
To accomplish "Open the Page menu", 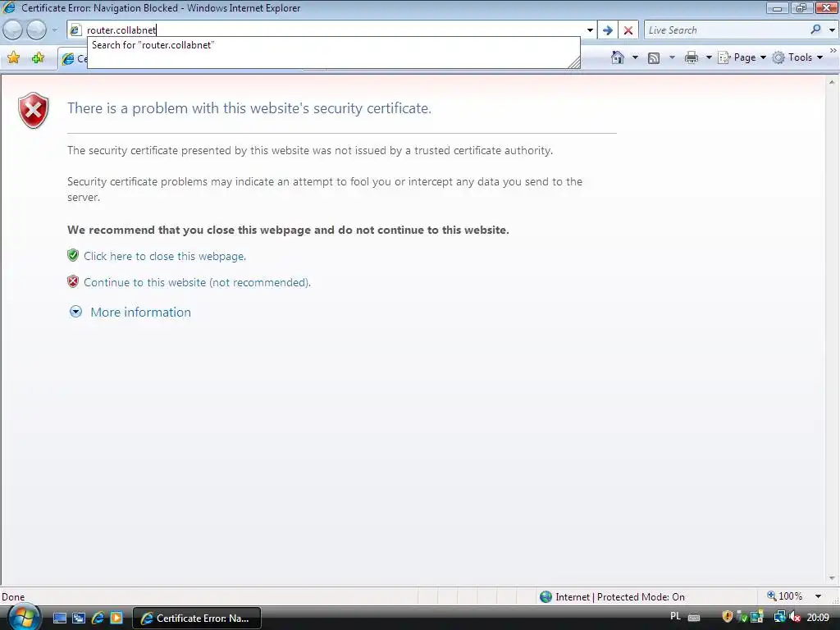I will tap(742, 57).
